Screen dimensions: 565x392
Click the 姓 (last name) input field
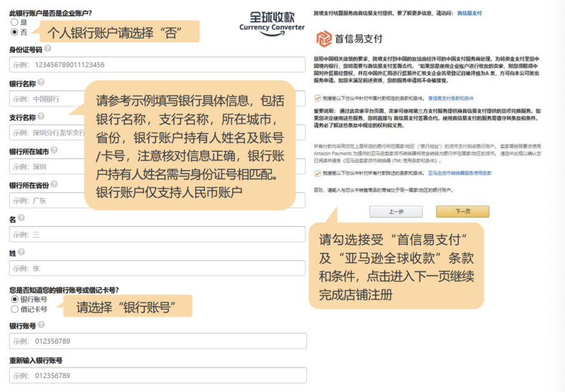[157, 268]
